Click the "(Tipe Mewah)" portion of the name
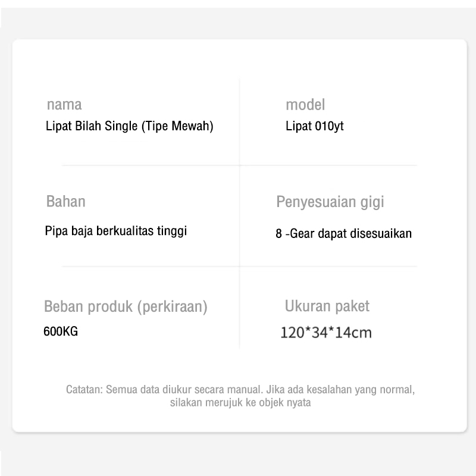 178,127
